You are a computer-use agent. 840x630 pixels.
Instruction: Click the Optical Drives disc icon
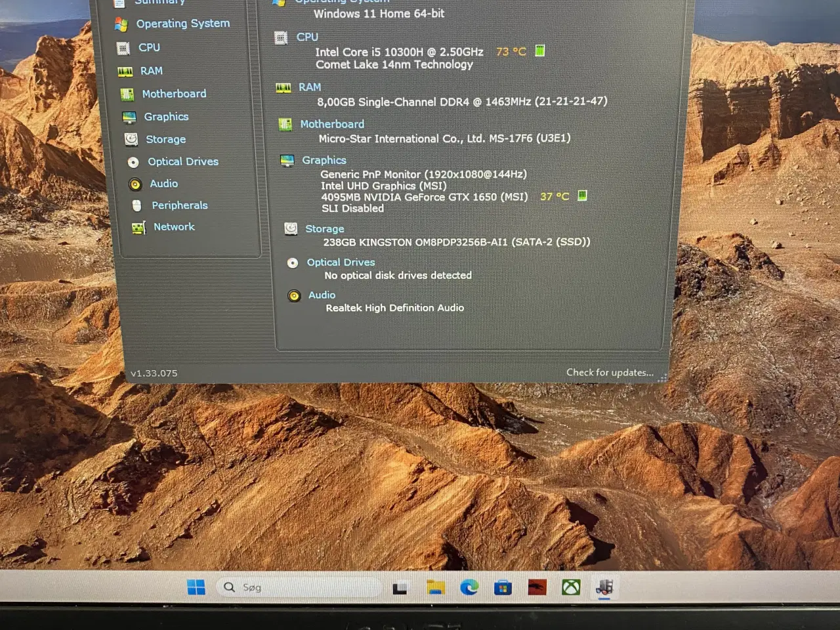(133, 161)
